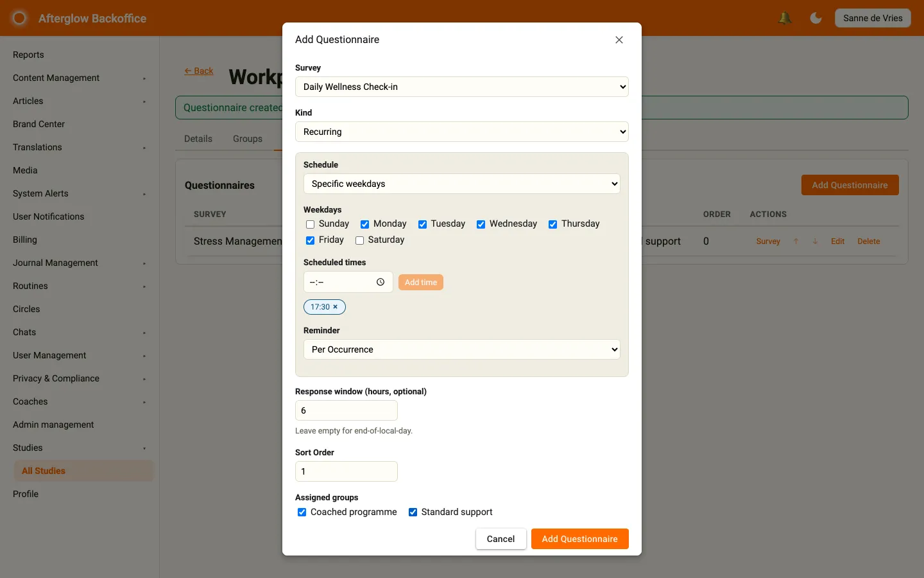The width and height of the screenshot is (924, 578).
Task: Check the Saturday checkbox
Action: point(360,240)
